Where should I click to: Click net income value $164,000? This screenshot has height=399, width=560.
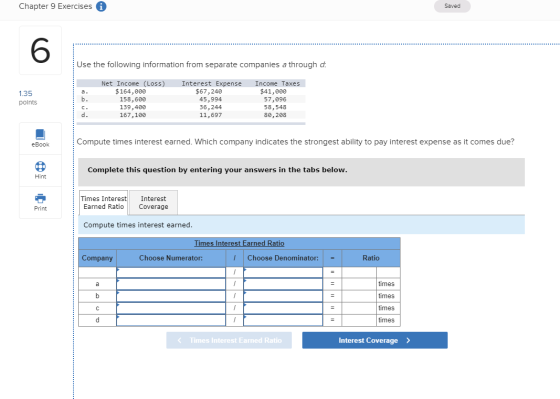coord(131,91)
